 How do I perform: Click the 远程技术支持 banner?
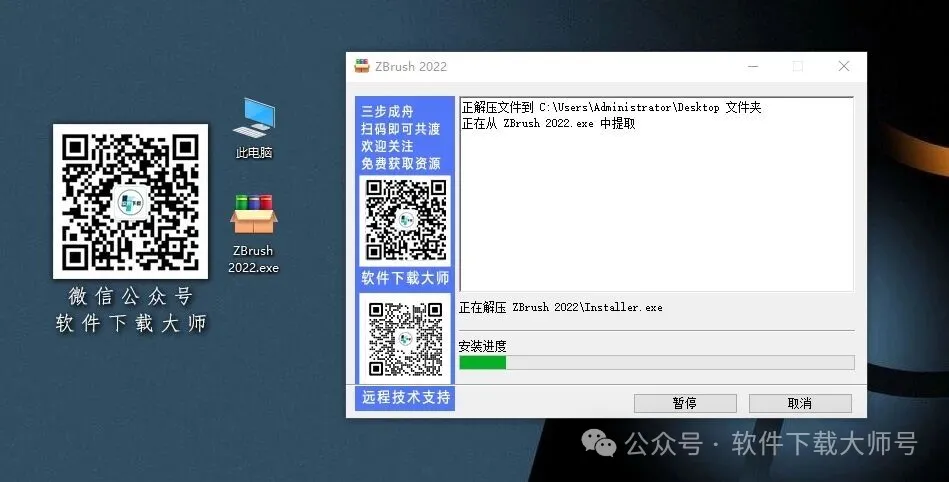tap(406, 398)
